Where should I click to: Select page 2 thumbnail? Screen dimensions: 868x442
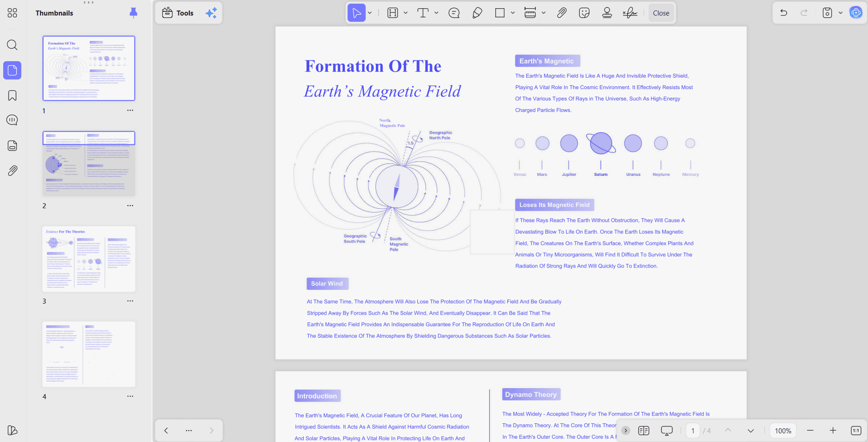(89, 163)
